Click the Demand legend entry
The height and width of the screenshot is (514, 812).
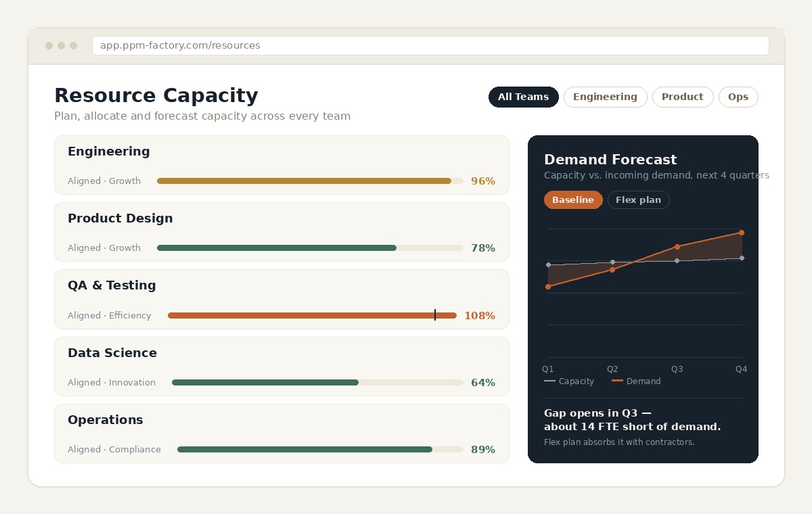[636, 381]
